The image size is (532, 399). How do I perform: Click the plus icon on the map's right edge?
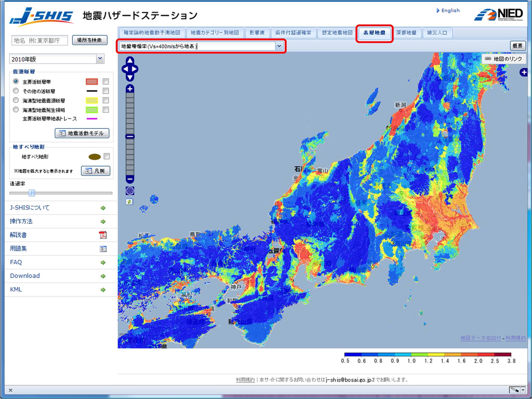[x=524, y=72]
